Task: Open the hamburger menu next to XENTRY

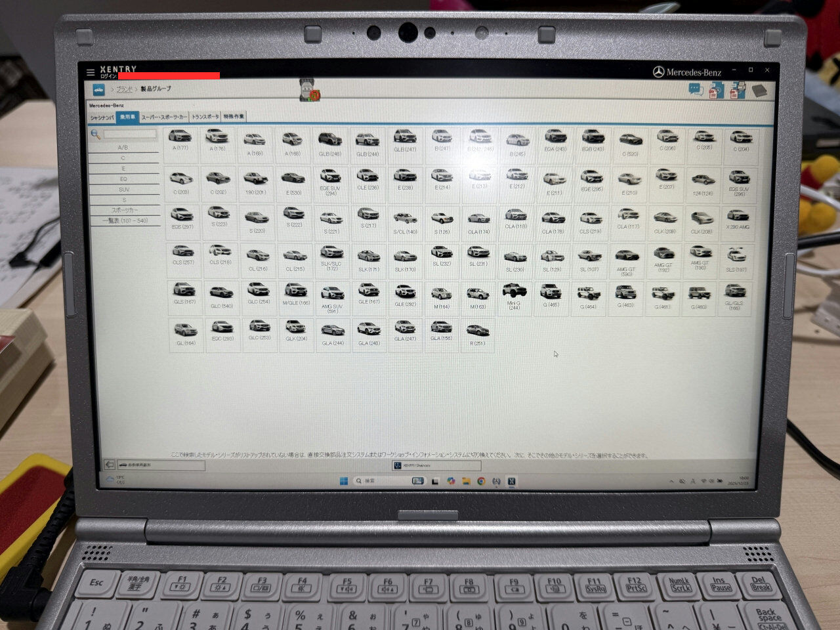Action: tap(90, 72)
